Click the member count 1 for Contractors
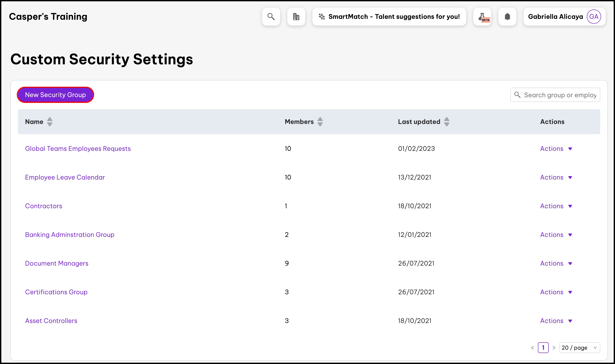The image size is (615, 364). pos(286,206)
